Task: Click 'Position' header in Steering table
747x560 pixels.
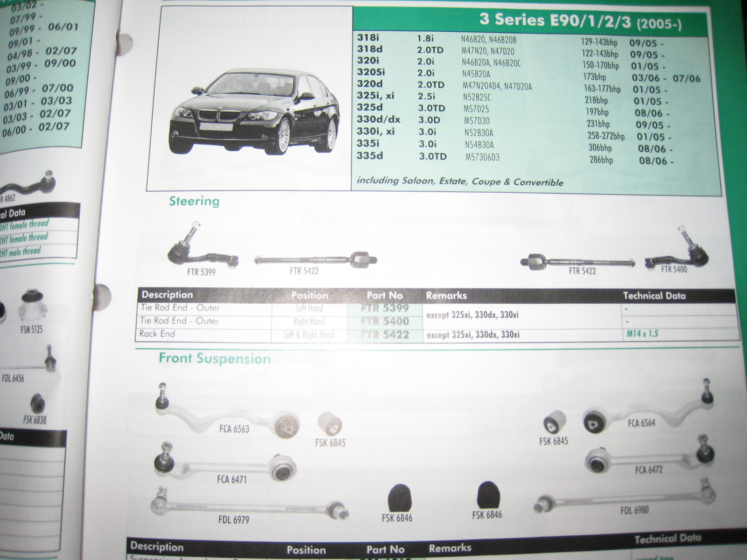Action: click(310, 295)
